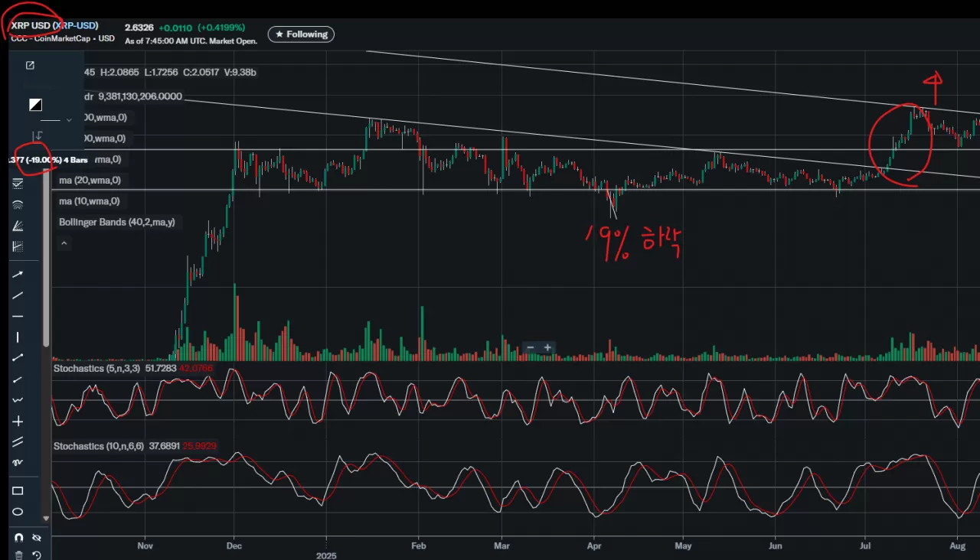Image resolution: width=980 pixels, height=560 pixels.
Task: Select the vertical line drawing tool
Action: point(18,337)
